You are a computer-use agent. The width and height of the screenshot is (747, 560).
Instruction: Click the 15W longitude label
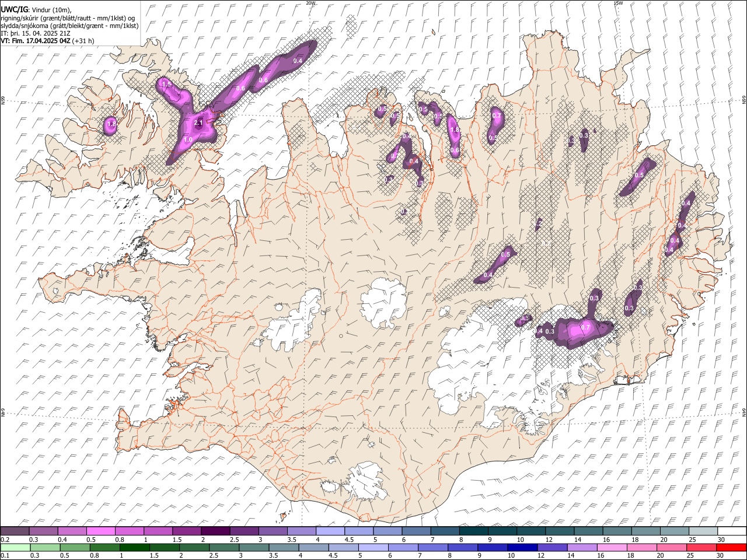click(x=618, y=3)
